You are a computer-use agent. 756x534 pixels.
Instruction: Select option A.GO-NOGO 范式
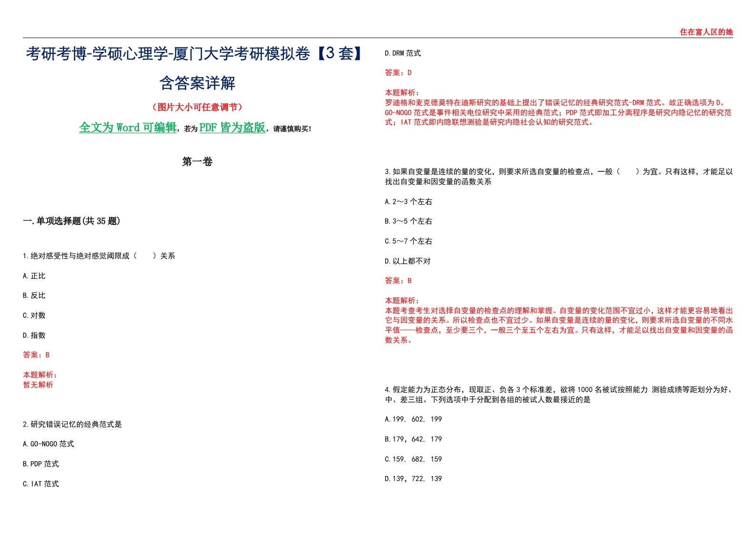click(x=49, y=444)
